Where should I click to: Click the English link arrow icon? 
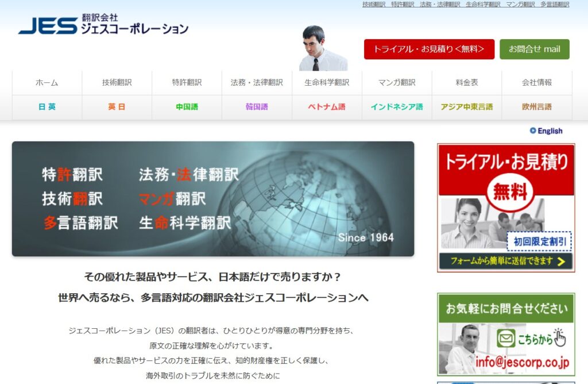532,130
